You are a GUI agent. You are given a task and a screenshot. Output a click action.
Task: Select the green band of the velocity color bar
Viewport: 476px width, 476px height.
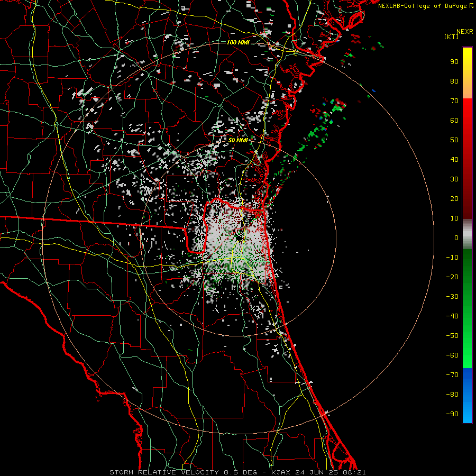tap(467, 308)
